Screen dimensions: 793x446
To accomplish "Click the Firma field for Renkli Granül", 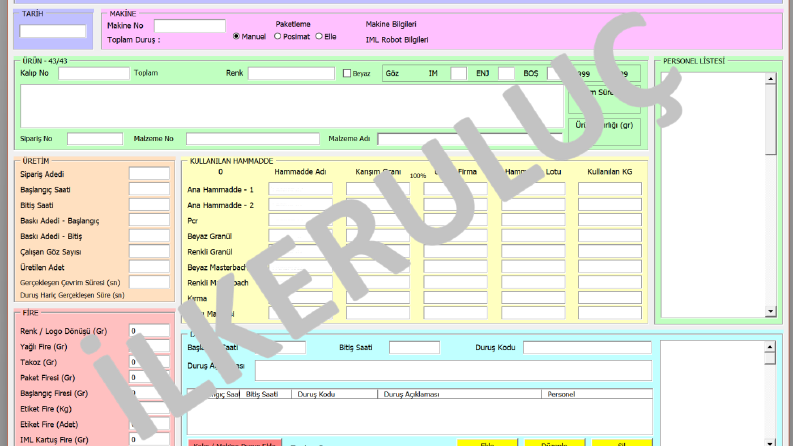I will tap(456, 251).
